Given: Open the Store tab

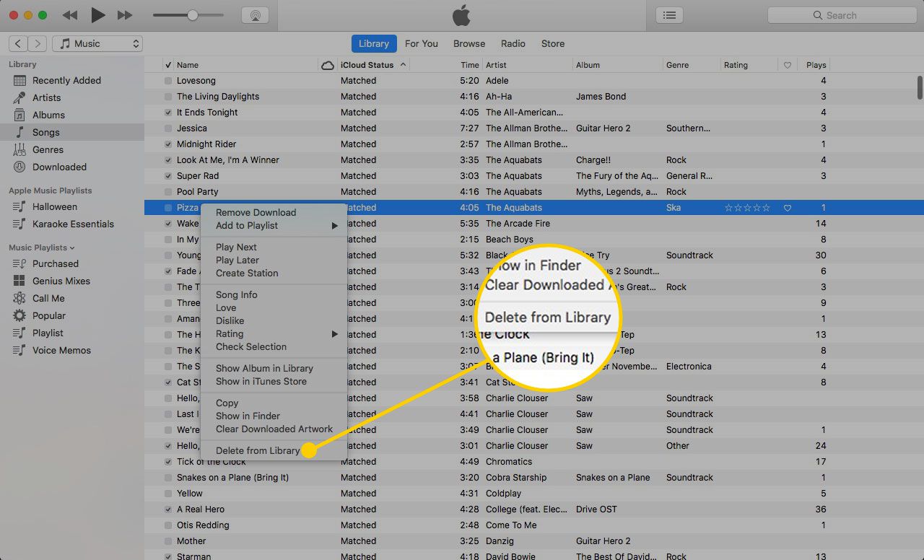Looking at the screenshot, I should [x=553, y=44].
